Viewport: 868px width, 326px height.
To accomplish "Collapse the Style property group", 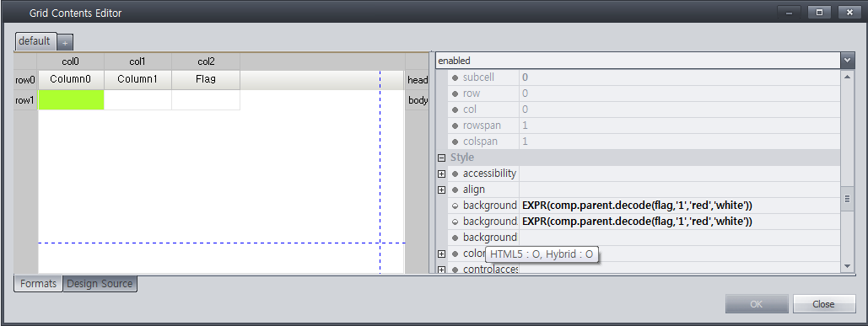I will click(x=441, y=158).
